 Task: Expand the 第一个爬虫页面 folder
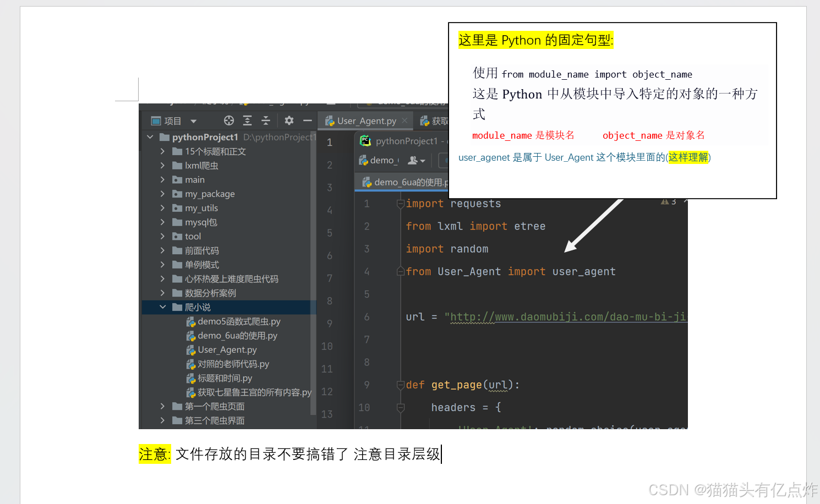pyautogui.click(x=162, y=406)
